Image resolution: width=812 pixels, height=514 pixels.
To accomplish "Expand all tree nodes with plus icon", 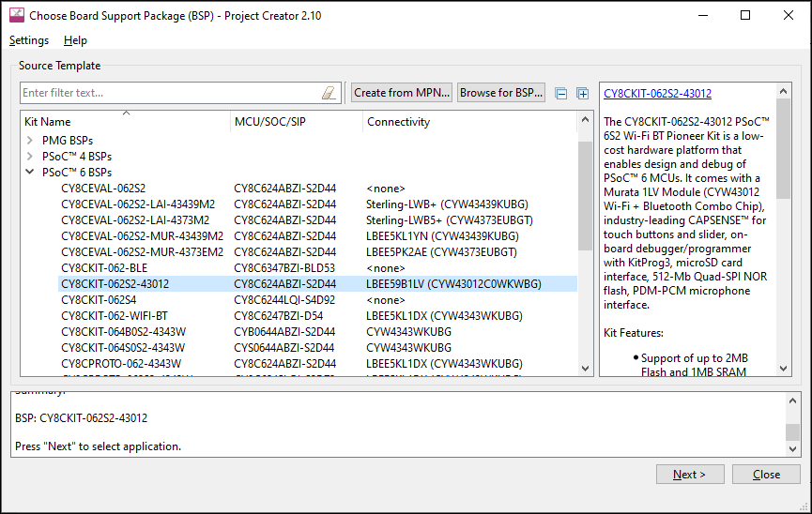I will 583,93.
